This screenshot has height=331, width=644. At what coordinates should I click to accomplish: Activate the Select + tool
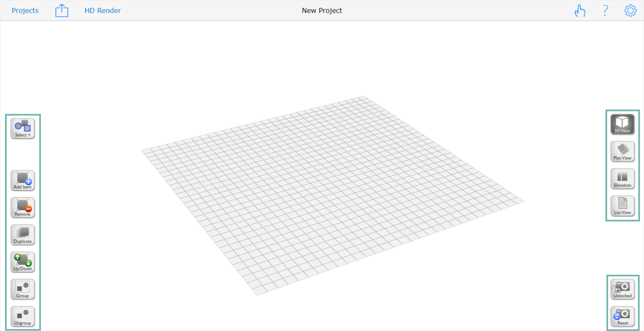tap(22, 129)
